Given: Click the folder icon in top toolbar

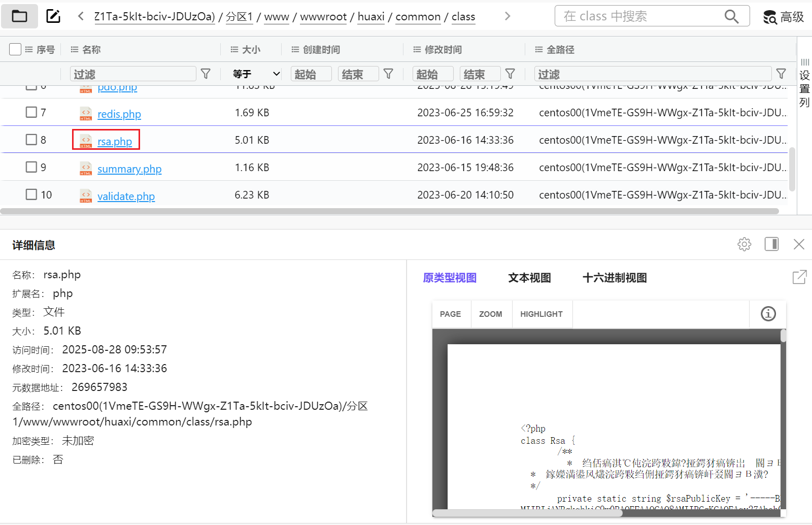Looking at the screenshot, I should (x=19, y=16).
